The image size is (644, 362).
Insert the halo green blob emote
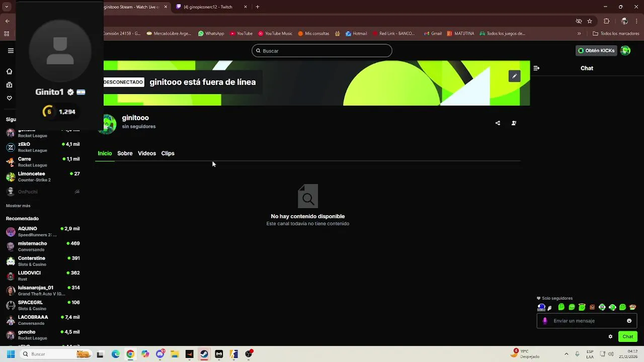pyautogui.click(x=582, y=307)
